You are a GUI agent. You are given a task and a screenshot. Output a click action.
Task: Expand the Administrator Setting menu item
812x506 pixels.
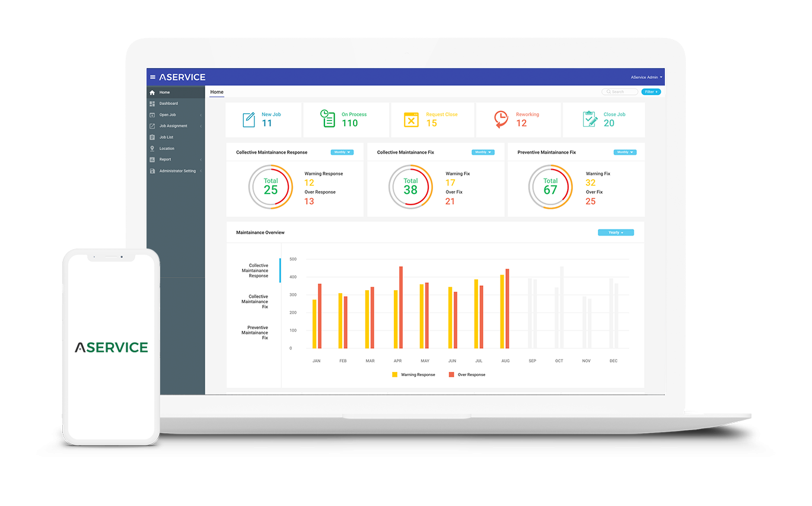[x=176, y=171]
